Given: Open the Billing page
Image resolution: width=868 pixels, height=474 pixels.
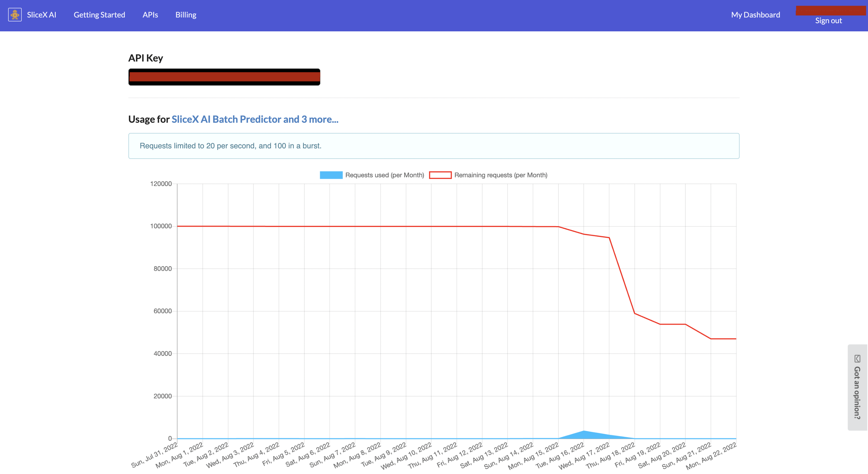Looking at the screenshot, I should tap(186, 15).
